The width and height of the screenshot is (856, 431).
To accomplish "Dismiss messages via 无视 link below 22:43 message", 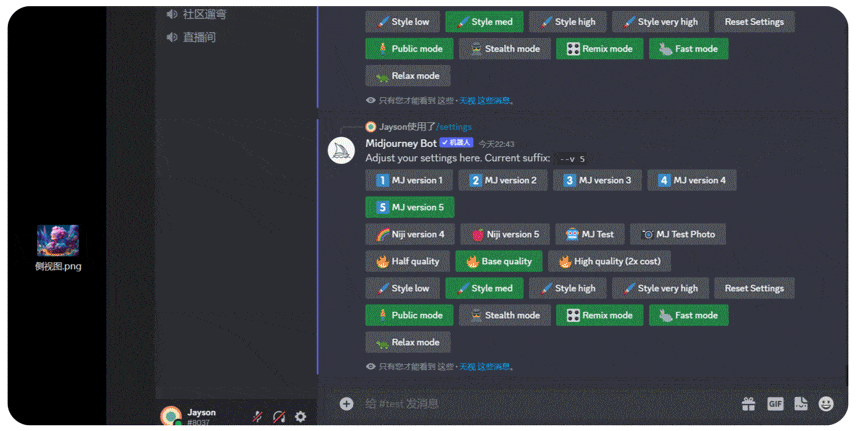I will pyautogui.click(x=484, y=367).
